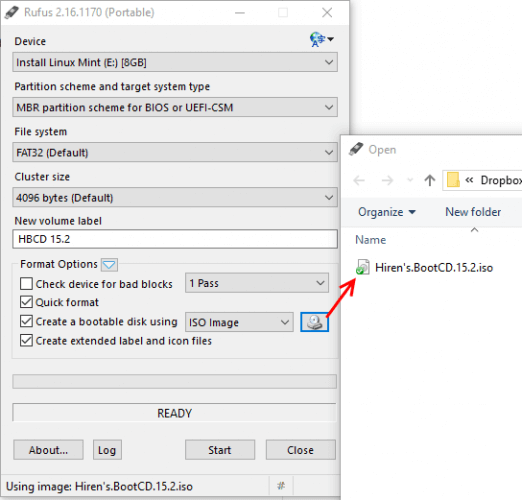Click the forward arrow in Open dialog

[x=387, y=180]
